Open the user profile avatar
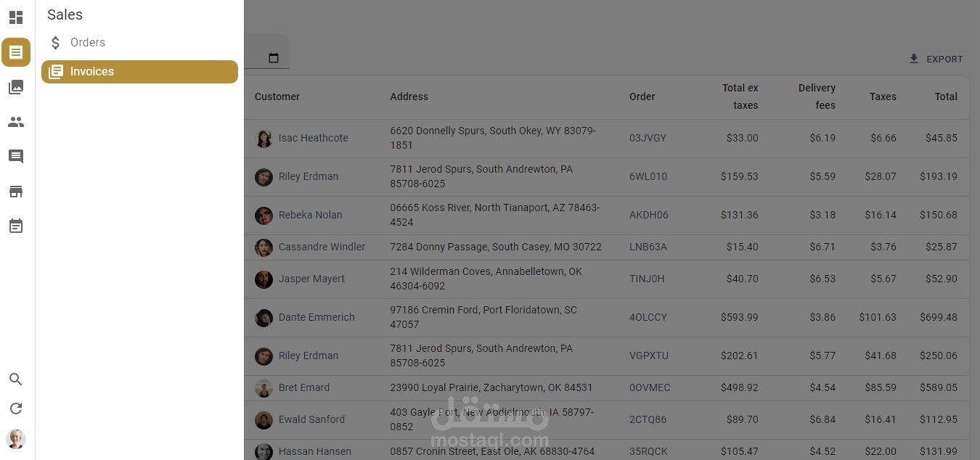This screenshot has width=980, height=460. (16, 439)
